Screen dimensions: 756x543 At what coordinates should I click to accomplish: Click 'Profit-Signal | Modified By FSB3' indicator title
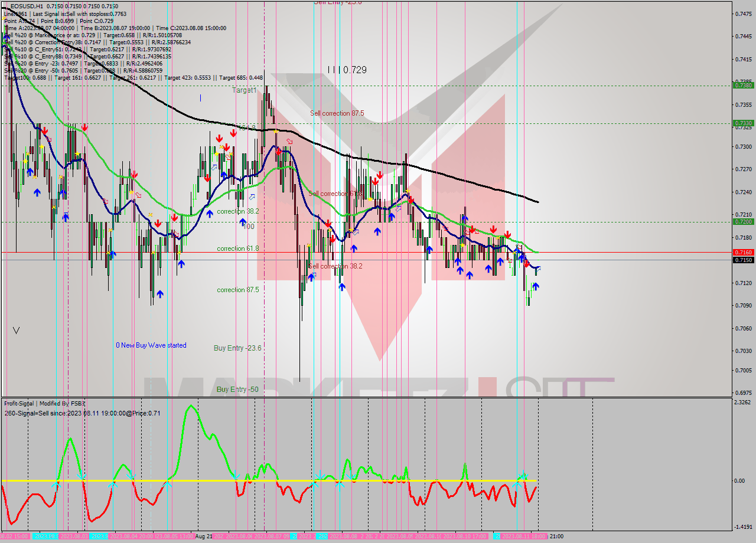click(45, 403)
